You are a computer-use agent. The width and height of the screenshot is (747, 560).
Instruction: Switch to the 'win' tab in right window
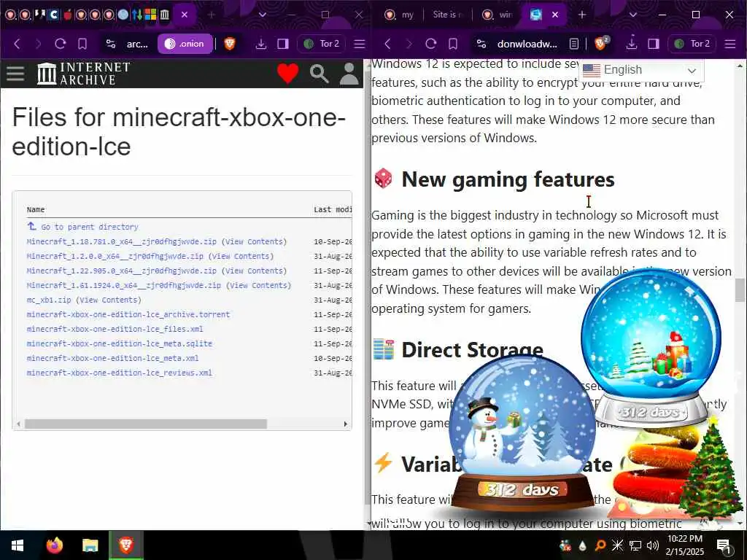tap(496, 15)
